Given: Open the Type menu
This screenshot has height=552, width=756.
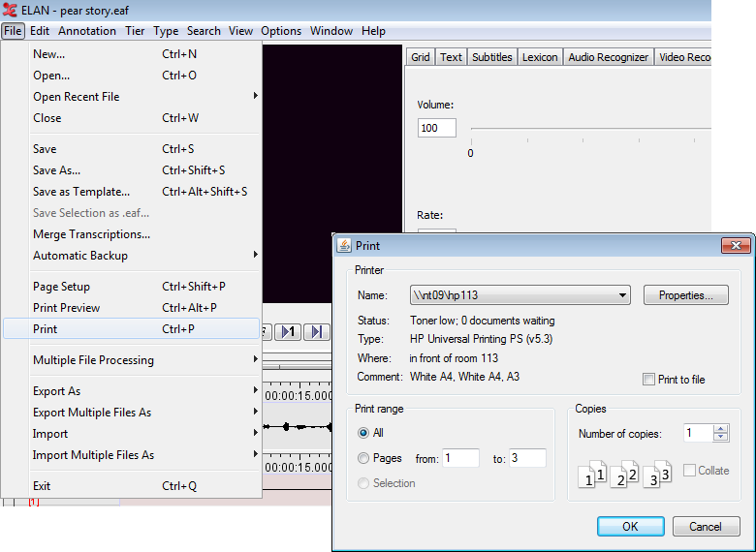Looking at the screenshot, I should pos(166,31).
